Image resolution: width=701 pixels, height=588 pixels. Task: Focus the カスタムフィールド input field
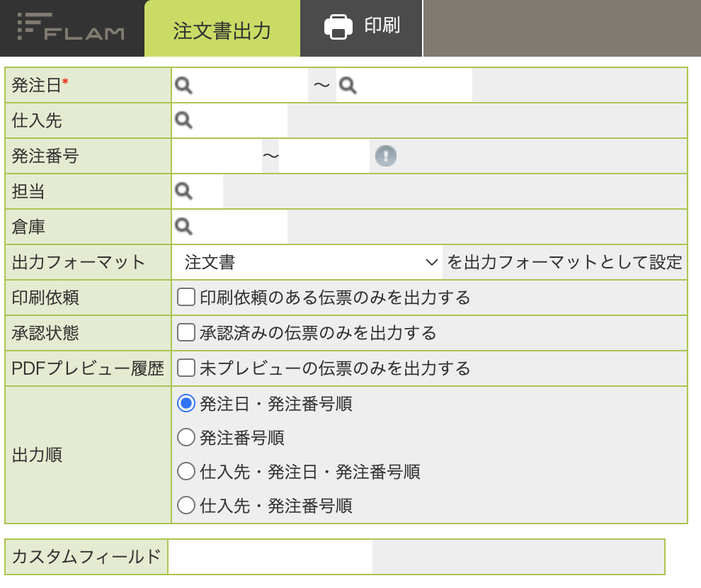(x=270, y=557)
